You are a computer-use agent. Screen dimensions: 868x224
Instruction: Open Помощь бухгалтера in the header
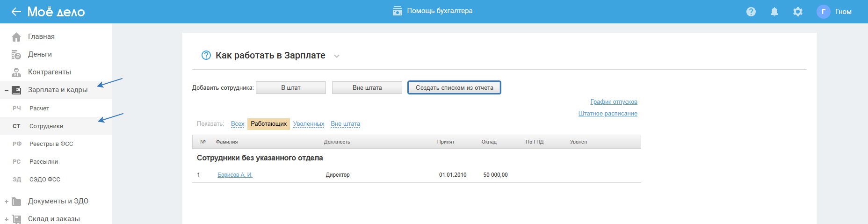tap(433, 11)
